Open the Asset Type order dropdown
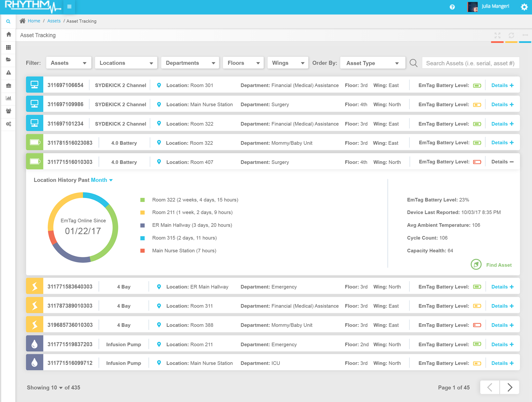The width and height of the screenshot is (532, 402). 372,63
